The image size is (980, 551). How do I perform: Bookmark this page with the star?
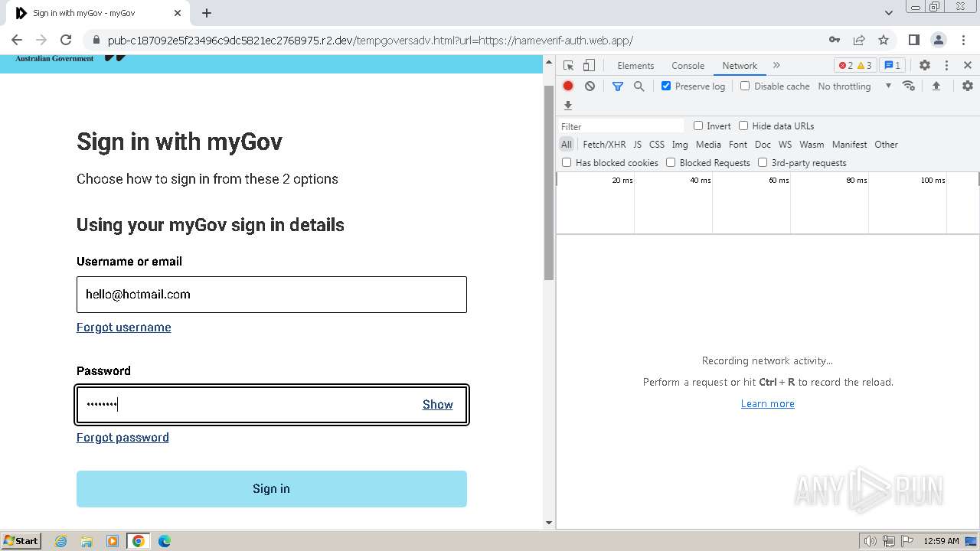coord(884,40)
